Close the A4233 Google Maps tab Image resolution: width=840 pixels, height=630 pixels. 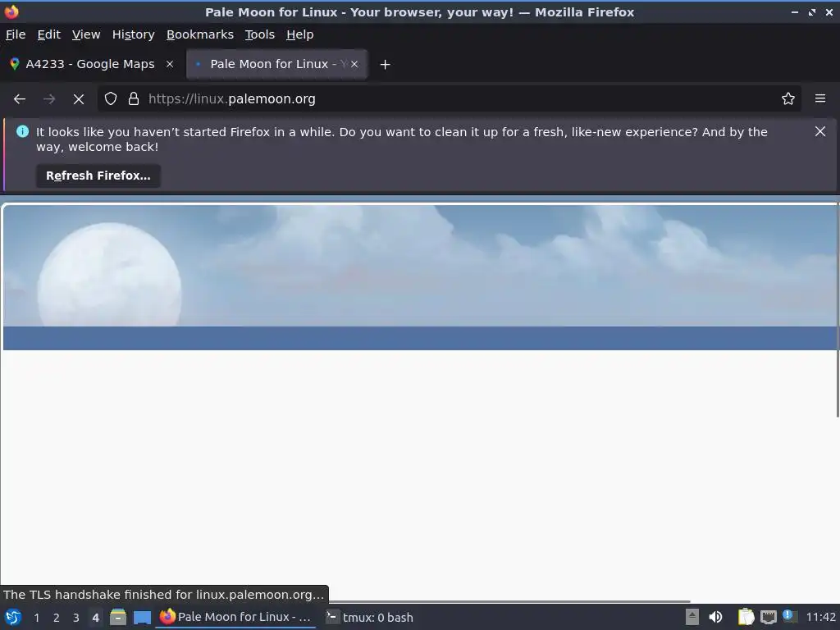click(170, 64)
